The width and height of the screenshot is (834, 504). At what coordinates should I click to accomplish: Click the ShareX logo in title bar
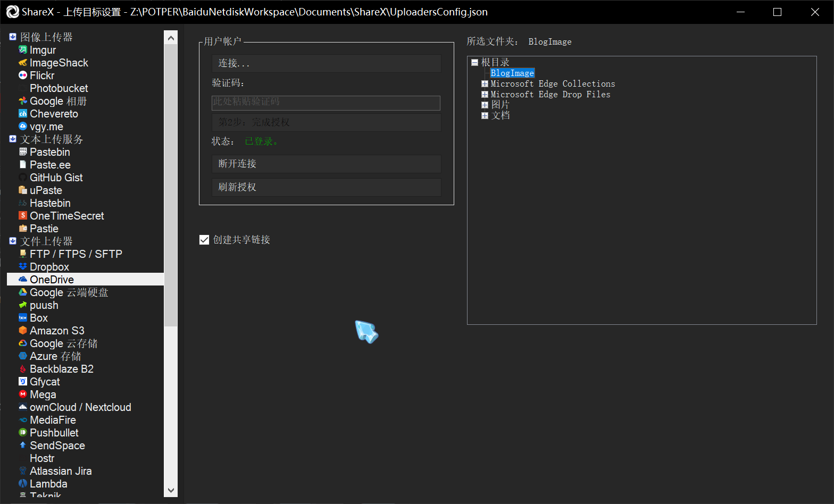12,12
